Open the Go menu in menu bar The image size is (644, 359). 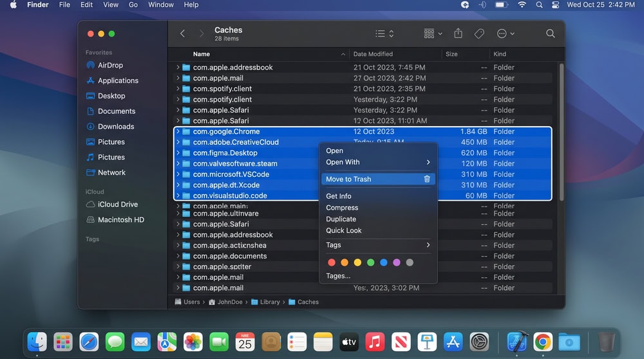(133, 5)
